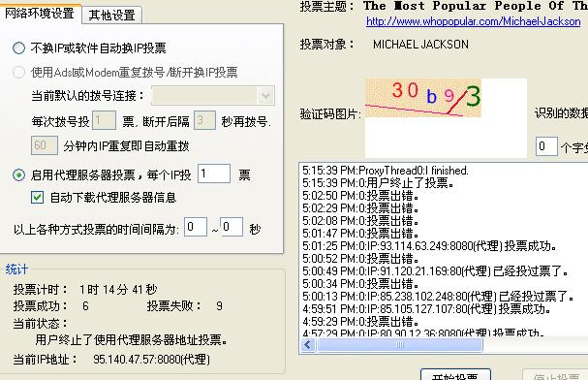
Task: Select the 93.114.63.249 投票成功 log entry
Action: (x=429, y=246)
